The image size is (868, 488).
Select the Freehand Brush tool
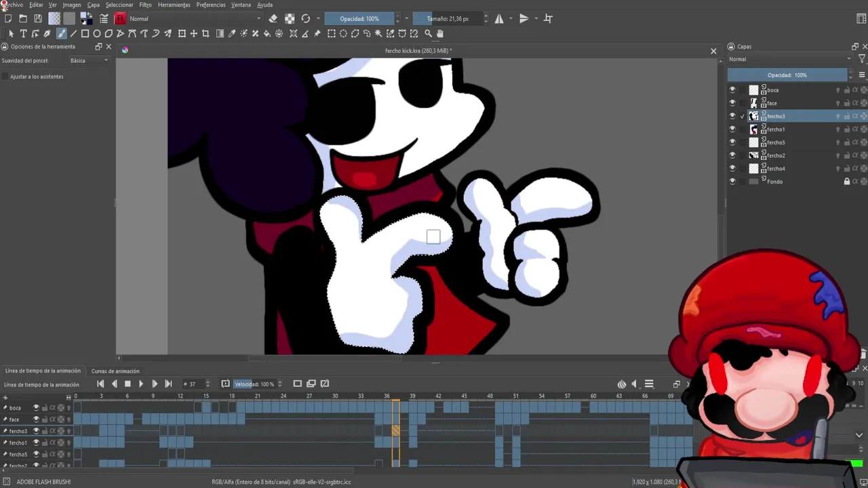pos(61,33)
